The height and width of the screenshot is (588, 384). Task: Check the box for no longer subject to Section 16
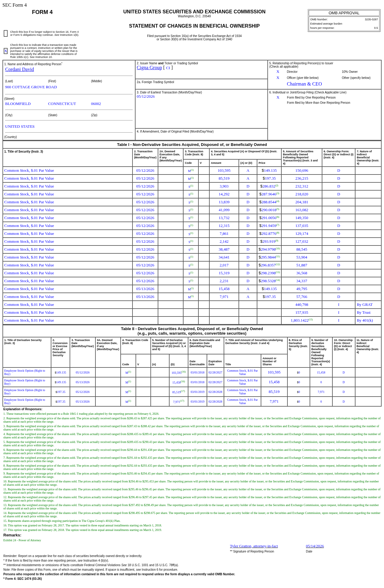[5, 33]
